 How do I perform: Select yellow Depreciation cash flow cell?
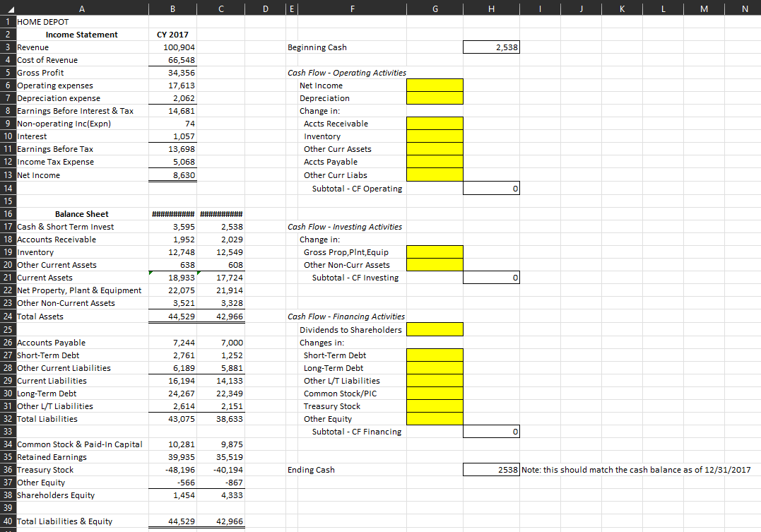click(435, 98)
